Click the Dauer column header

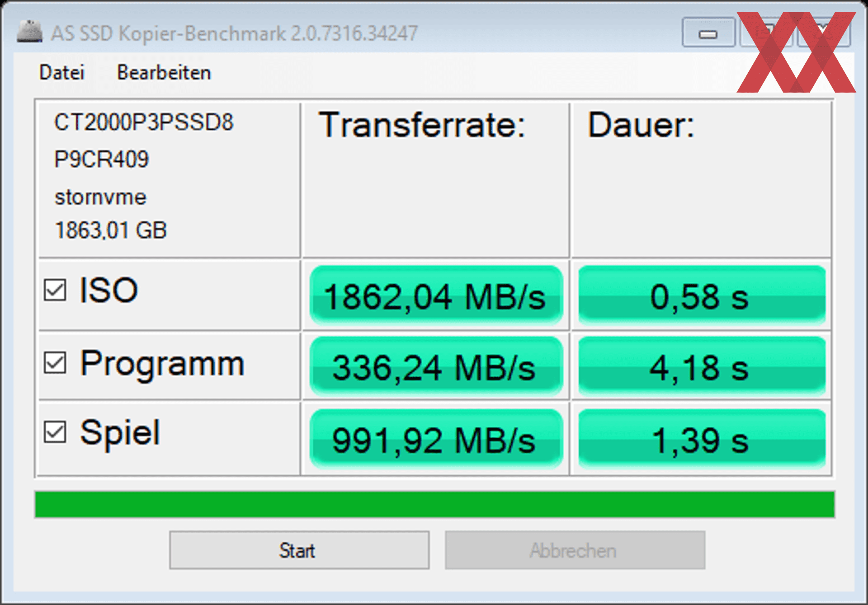point(641,125)
